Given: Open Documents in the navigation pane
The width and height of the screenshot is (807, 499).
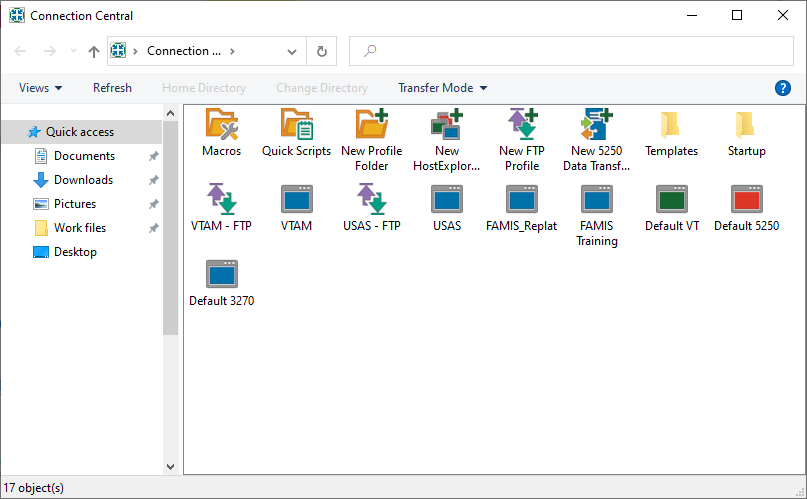Looking at the screenshot, I should pyautogui.click(x=82, y=156).
